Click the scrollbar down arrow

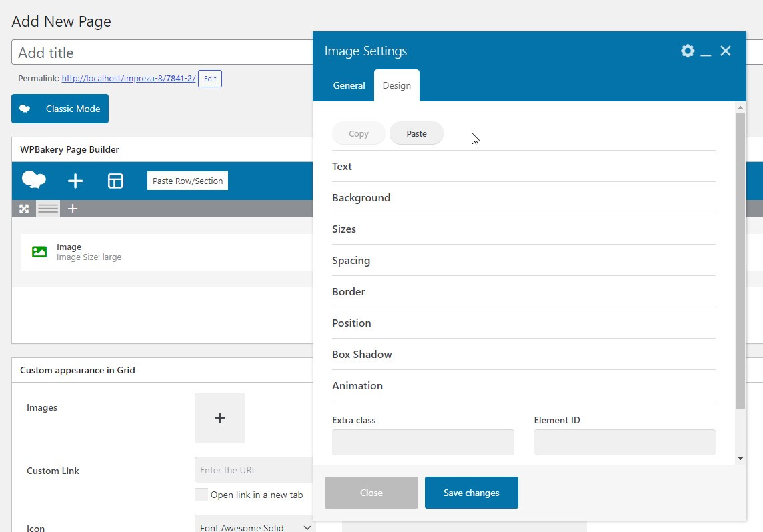740,459
